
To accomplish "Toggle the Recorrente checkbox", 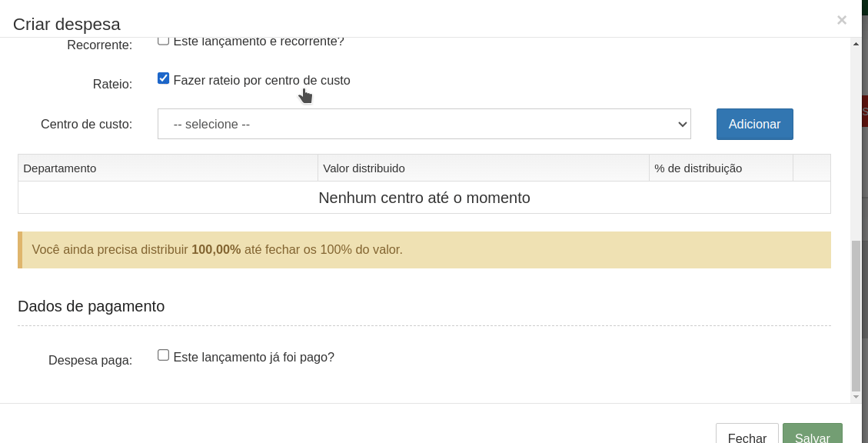I will coord(163,42).
